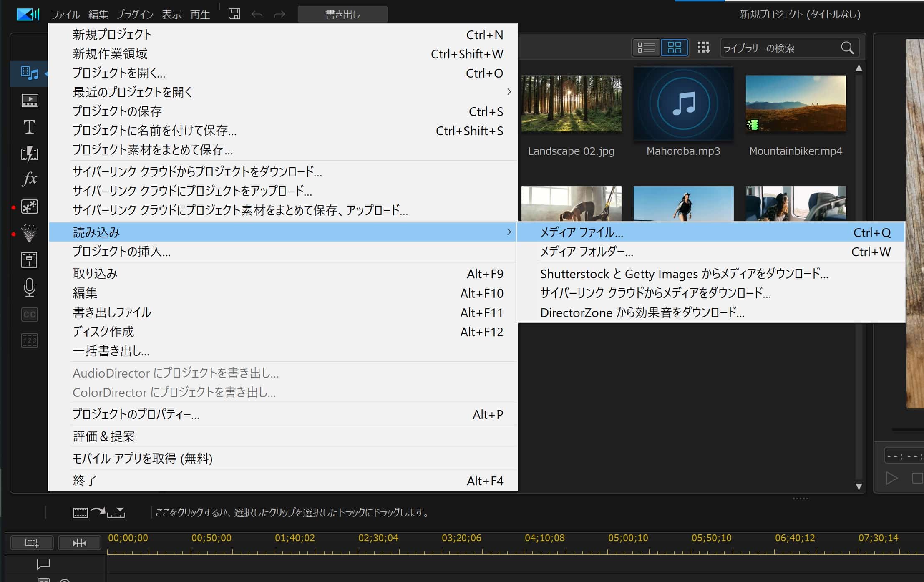Open the Transition room lightning icon
The width and height of the screenshot is (924, 582).
click(x=29, y=154)
